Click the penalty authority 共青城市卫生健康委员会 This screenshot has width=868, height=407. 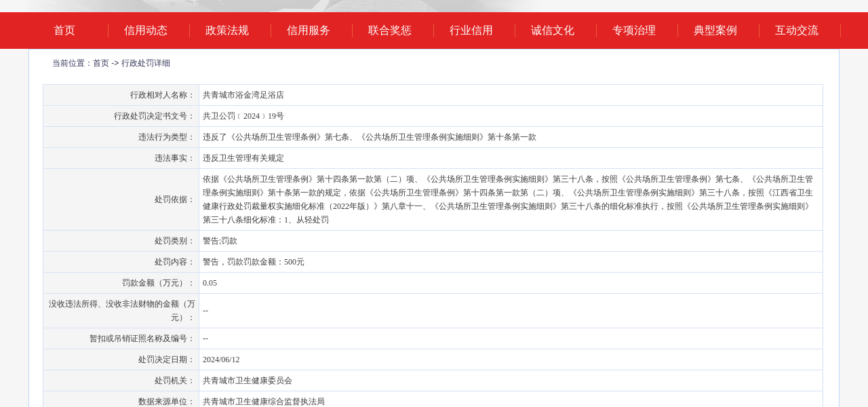click(x=248, y=381)
